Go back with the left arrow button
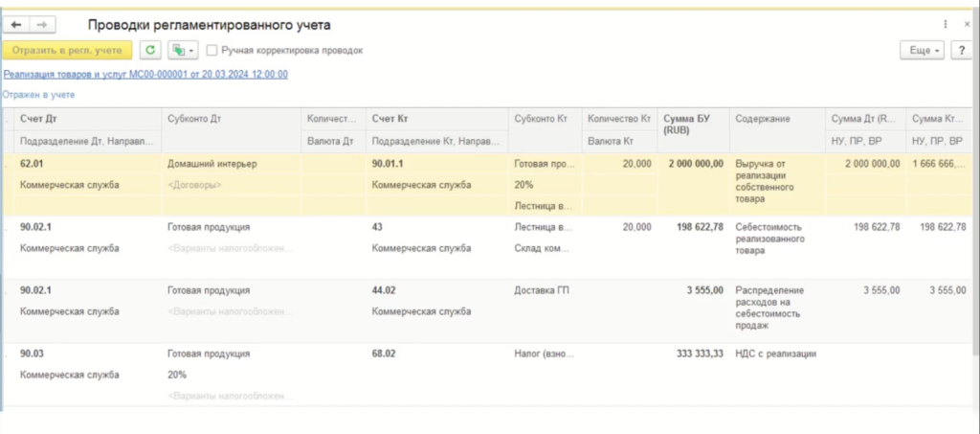Screen dimensions: 980x434 coord(16,24)
